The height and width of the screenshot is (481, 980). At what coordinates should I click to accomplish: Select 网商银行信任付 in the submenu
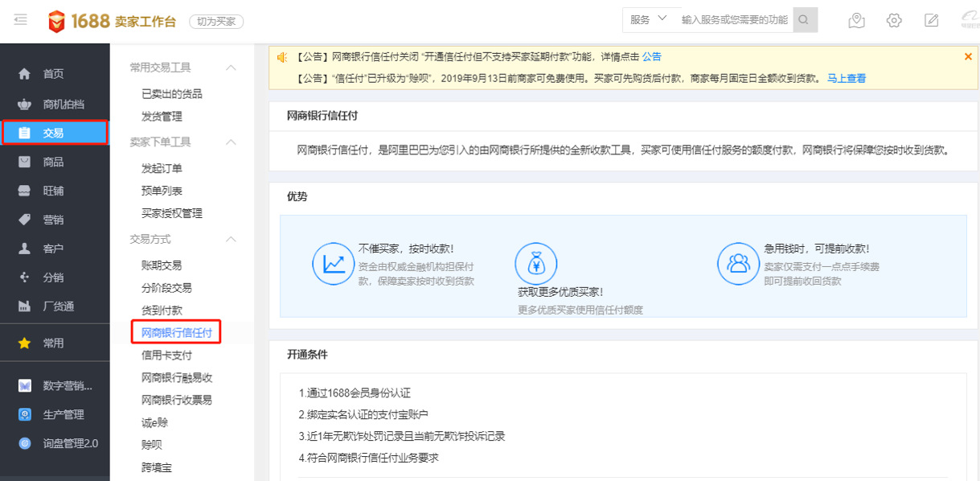coord(177,332)
